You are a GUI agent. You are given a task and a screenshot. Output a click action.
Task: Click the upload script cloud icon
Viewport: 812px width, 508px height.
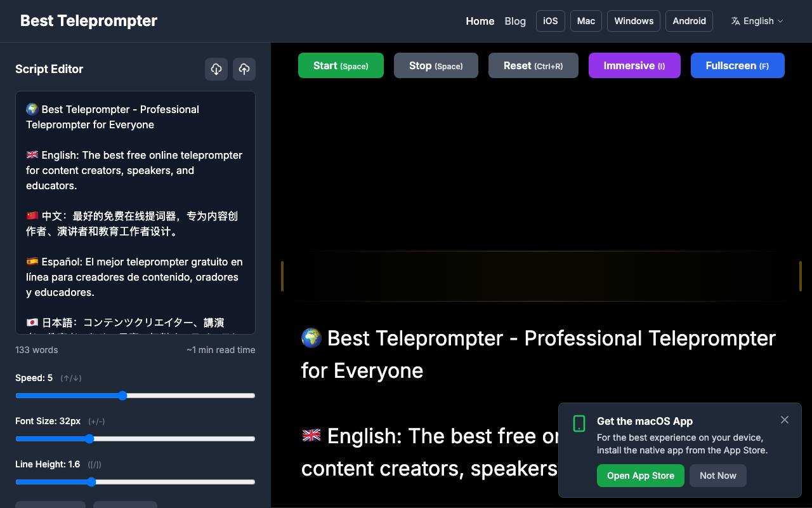tap(244, 69)
